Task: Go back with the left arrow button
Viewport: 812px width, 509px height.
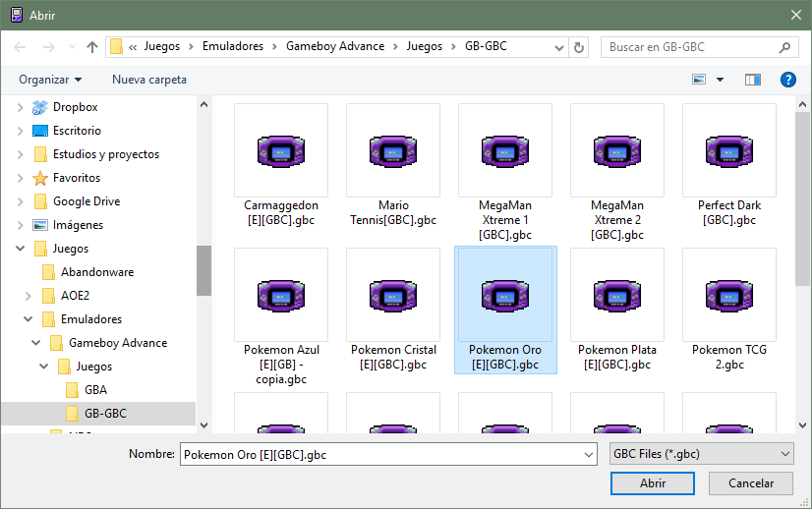Action: coord(20,47)
